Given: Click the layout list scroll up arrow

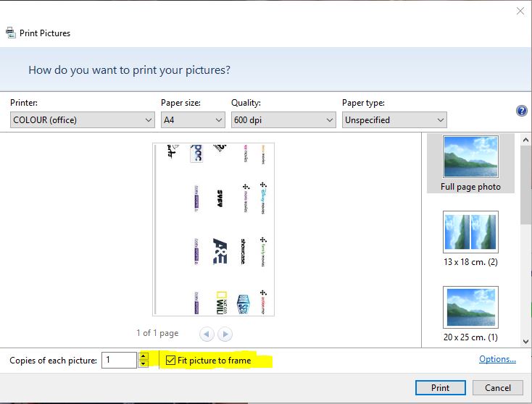Looking at the screenshot, I should [x=525, y=140].
